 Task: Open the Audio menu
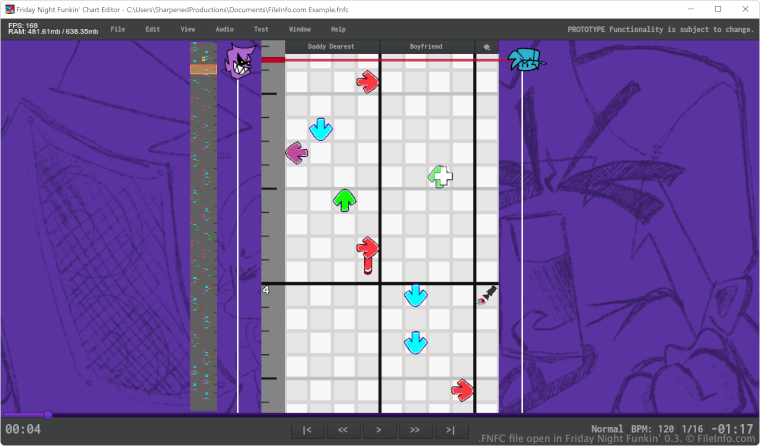224,29
